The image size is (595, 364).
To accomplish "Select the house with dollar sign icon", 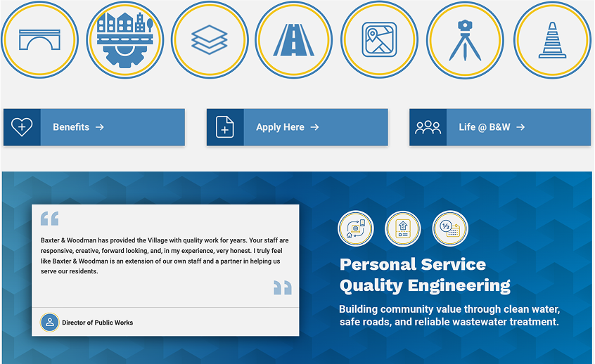I will [402, 228].
